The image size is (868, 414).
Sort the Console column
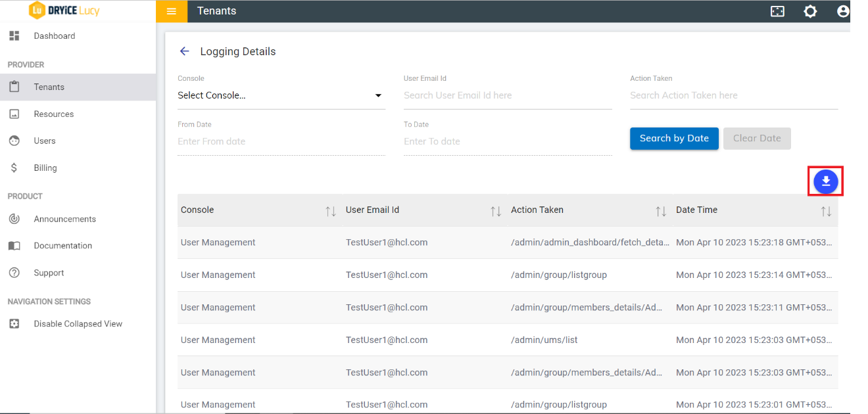pyautogui.click(x=330, y=210)
